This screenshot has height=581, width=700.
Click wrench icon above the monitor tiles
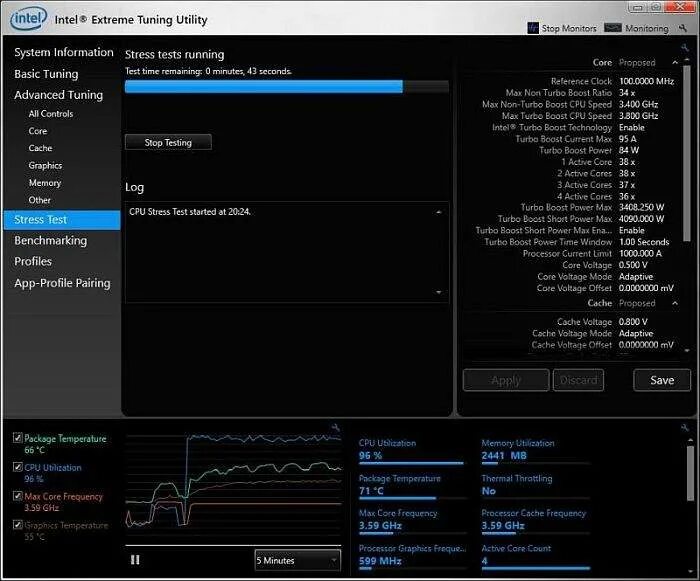pos(684,427)
